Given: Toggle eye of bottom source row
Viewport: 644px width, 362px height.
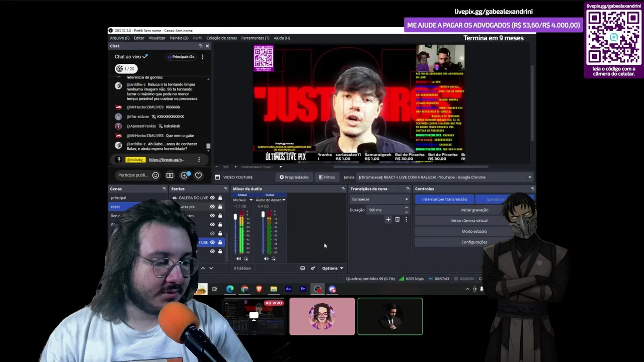Looking at the screenshot, I should pos(212,251).
